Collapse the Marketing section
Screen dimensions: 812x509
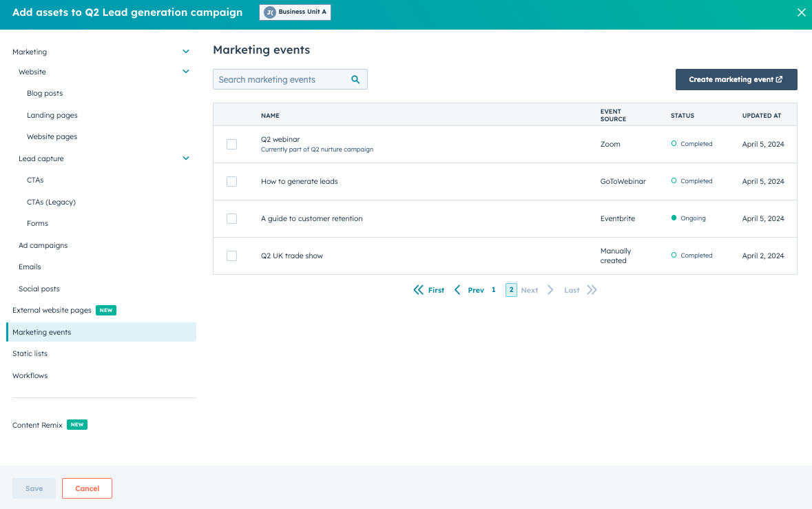(x=185, y=52)
